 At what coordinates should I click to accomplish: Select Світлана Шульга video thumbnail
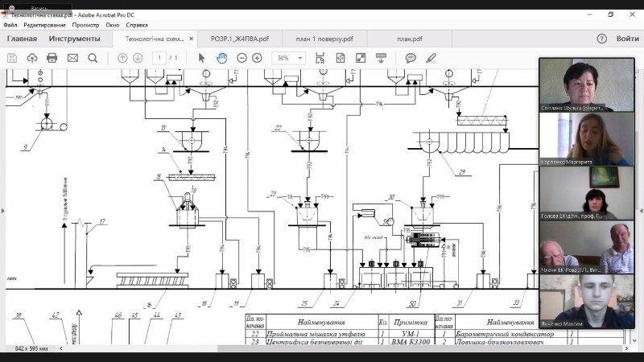pos(587,85)
